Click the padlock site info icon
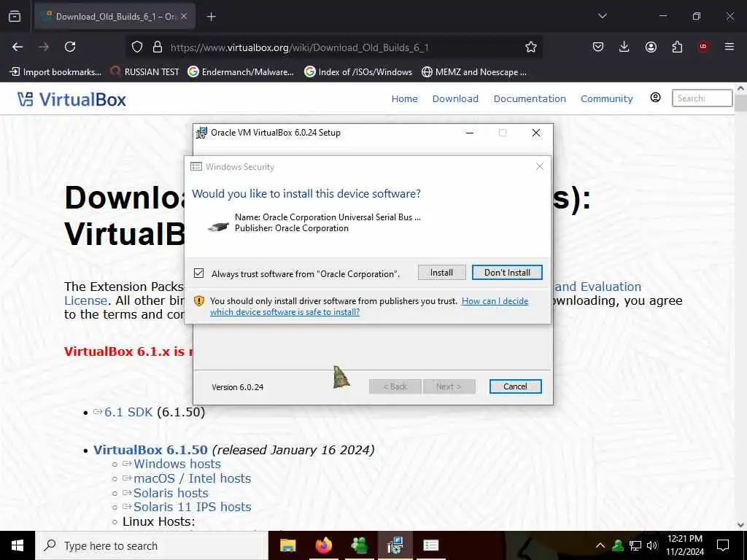Image resolution: width=747 pixels, height=560 pixels. (x=158, y=47)
